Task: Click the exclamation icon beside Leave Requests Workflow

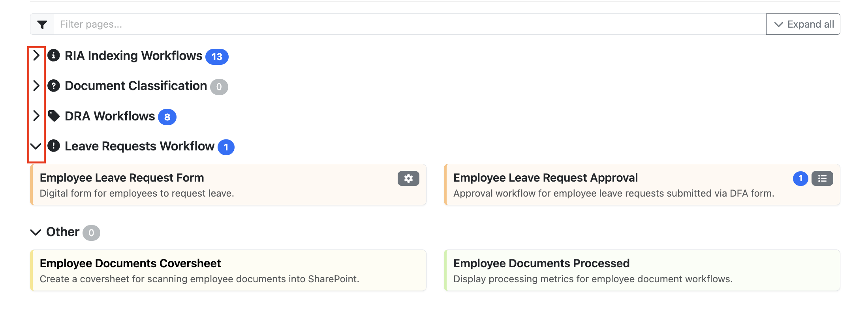Action: [54, 146]
